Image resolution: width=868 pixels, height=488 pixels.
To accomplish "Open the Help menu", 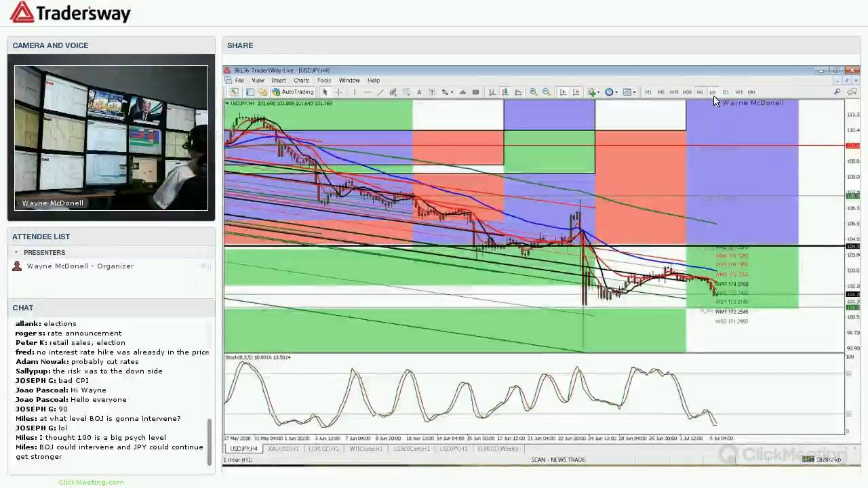I will [x=374, y=81].
